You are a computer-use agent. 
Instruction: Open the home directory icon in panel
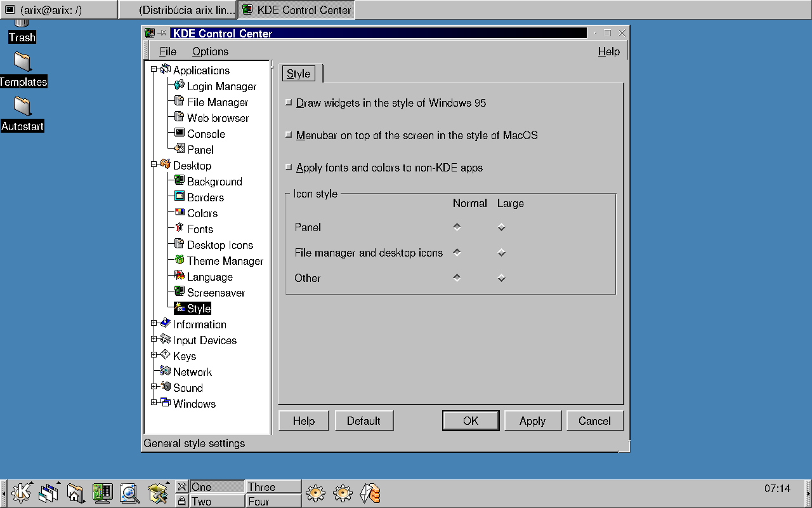click(75, 493)
